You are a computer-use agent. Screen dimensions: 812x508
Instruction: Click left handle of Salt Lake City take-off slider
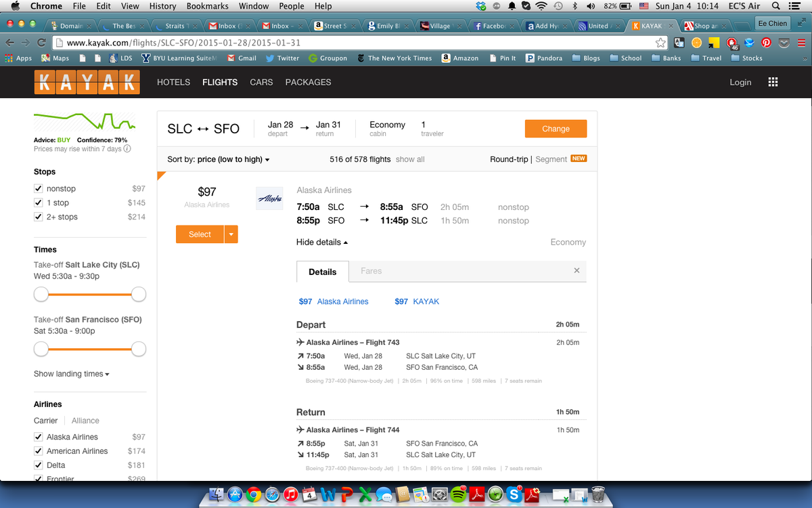(x=41, y=294)
